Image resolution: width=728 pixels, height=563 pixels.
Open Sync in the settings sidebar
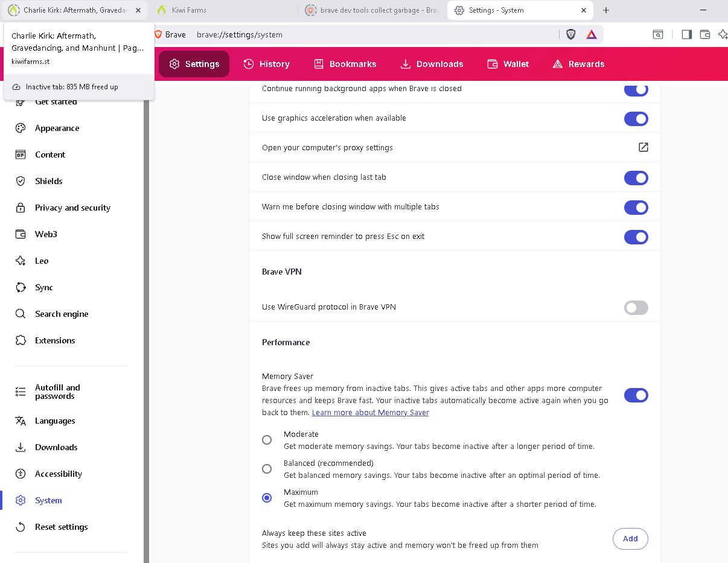[43, 287]
